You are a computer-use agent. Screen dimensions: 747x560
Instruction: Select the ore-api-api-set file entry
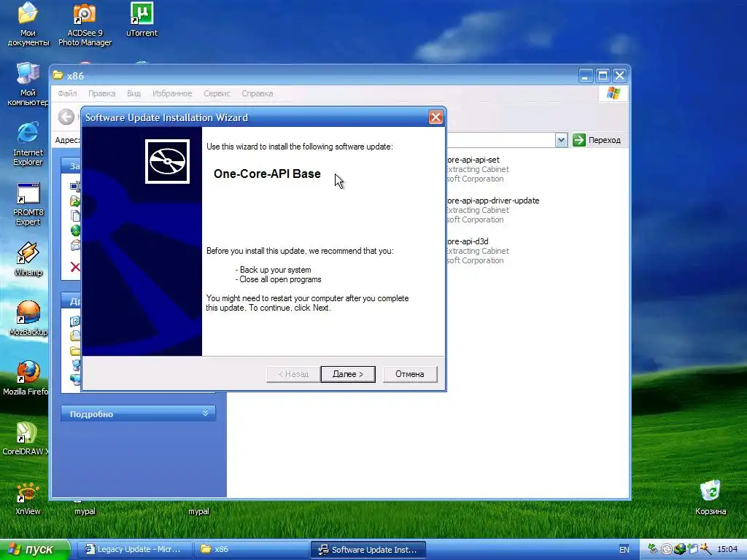tap(477, 169)
